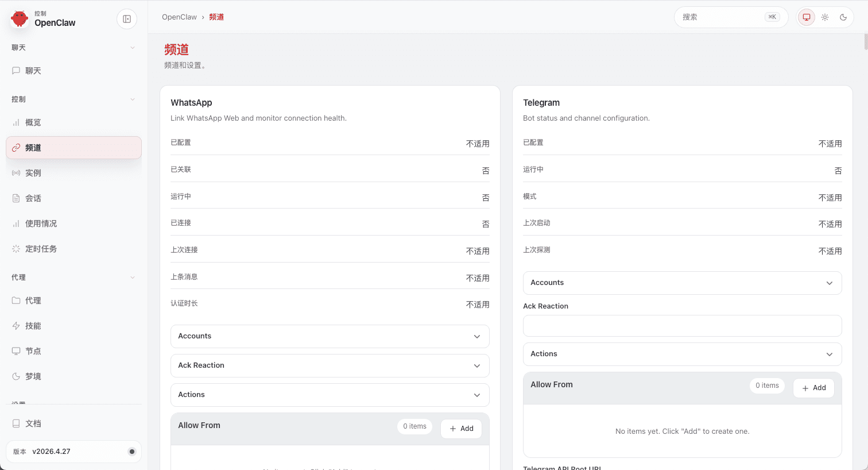Screen dimensions: 868x470
Task: Go to 节点 in sidebar
Action: pos(73,351)
